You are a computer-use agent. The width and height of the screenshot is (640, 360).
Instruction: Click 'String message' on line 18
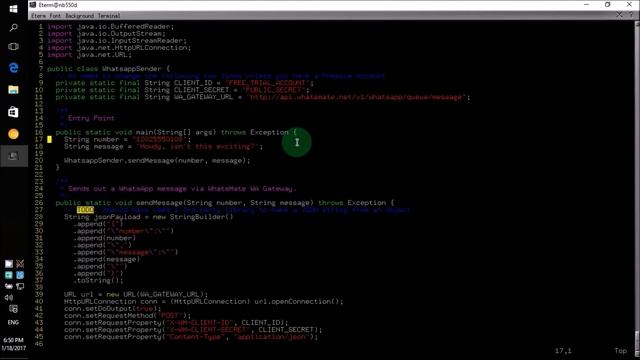[93, 146]
